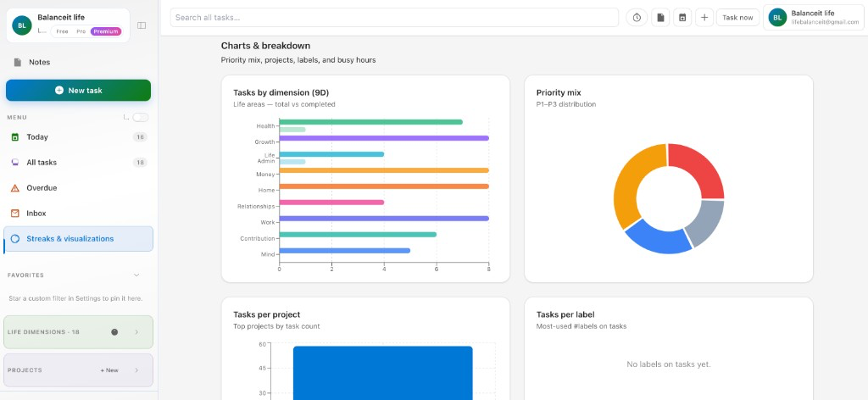
Task: Select the Free plan option
Action: tap(62, 31)
